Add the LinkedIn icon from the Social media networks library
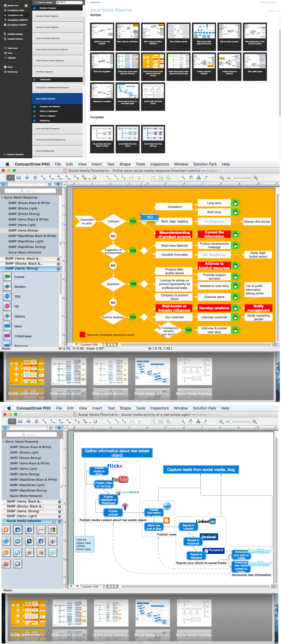281x644 pixels. pyautogui.click(x=18, y=541)
